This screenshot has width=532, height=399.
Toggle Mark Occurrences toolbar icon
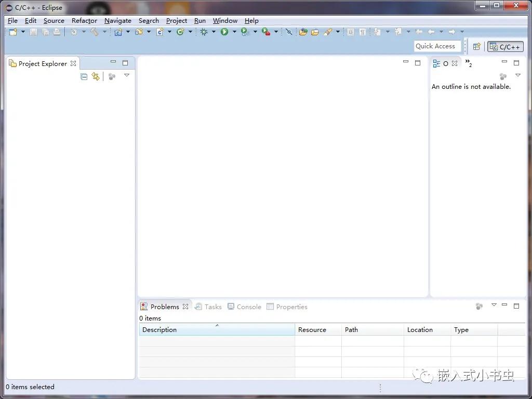click(351, 32)
